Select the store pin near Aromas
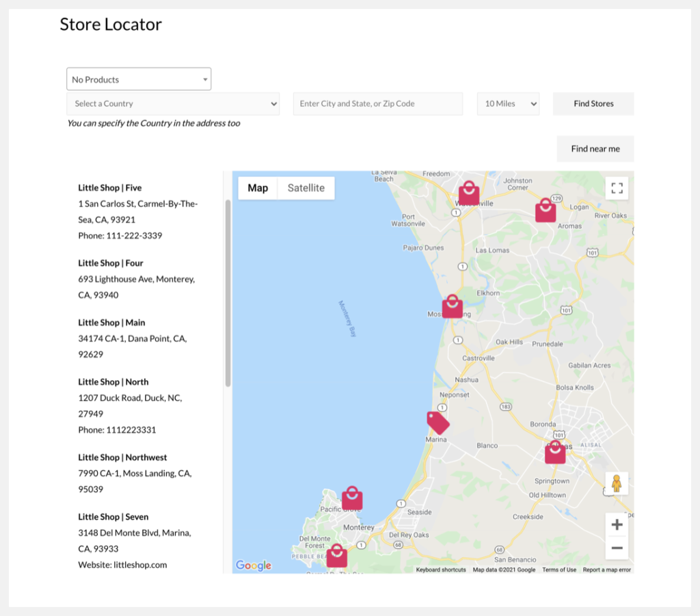The width and height of the screenshot is (700, 616). 543,210
